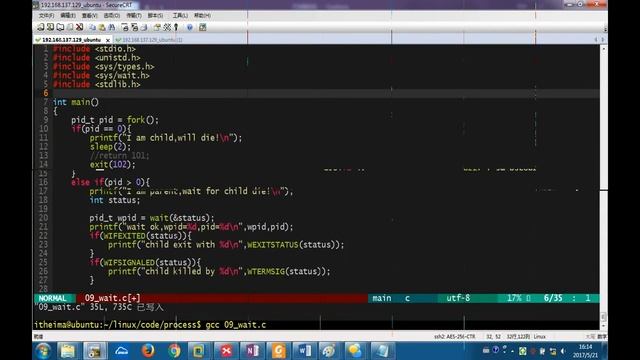Screen dimensions: 640x360
Task: Open the 传输(T) Transfer menu
Action: 133,16
